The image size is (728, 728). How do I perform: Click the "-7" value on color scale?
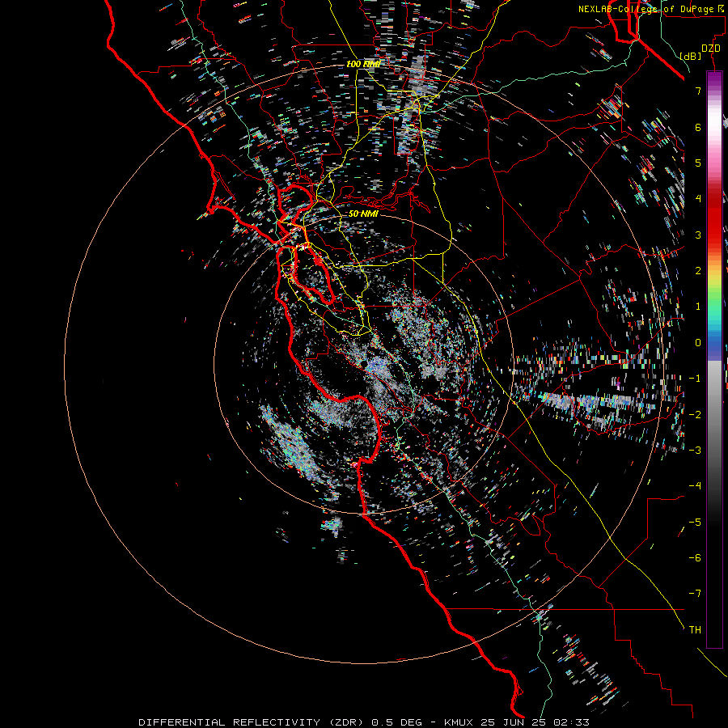coord(695,594)
